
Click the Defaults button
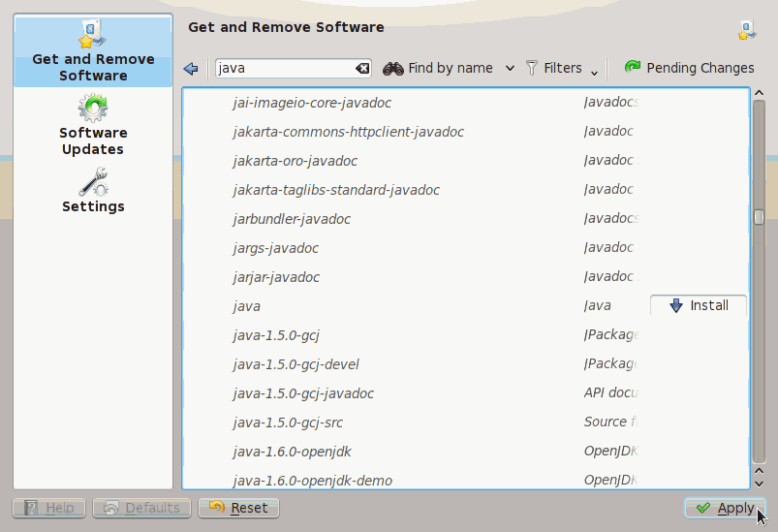pos(141,508)
